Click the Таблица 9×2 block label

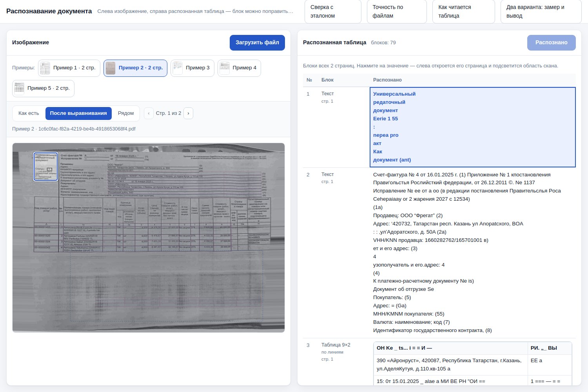pyautogui.click(x=336, y=345)
